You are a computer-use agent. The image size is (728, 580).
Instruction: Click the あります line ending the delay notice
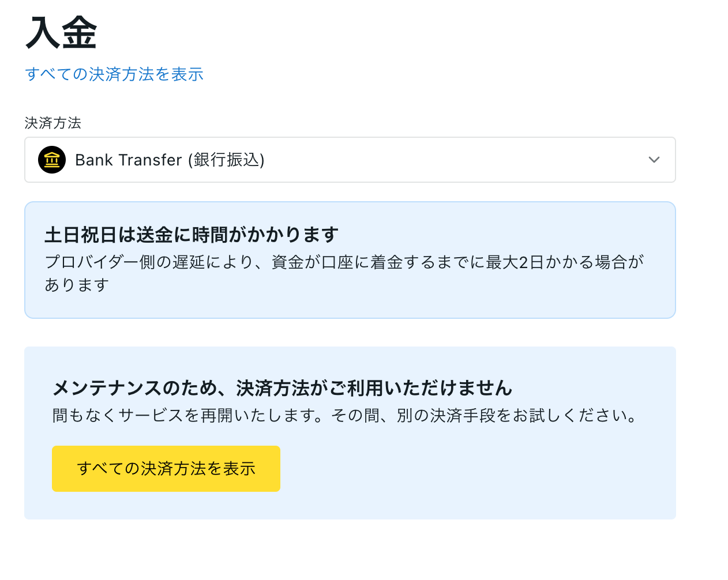tap(77, 285)
